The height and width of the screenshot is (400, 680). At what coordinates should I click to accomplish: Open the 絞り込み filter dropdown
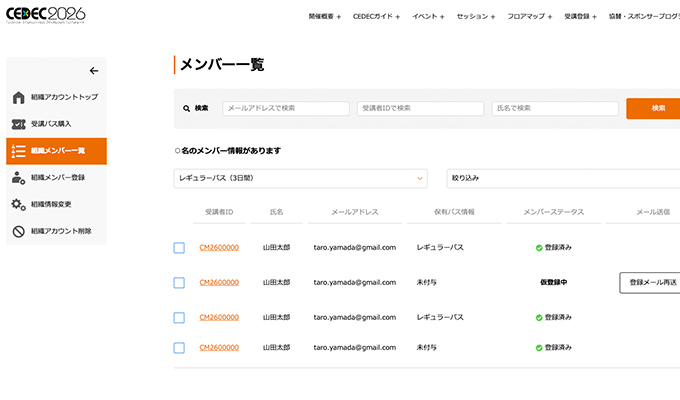pyautogui.click(x=563, y=178)
